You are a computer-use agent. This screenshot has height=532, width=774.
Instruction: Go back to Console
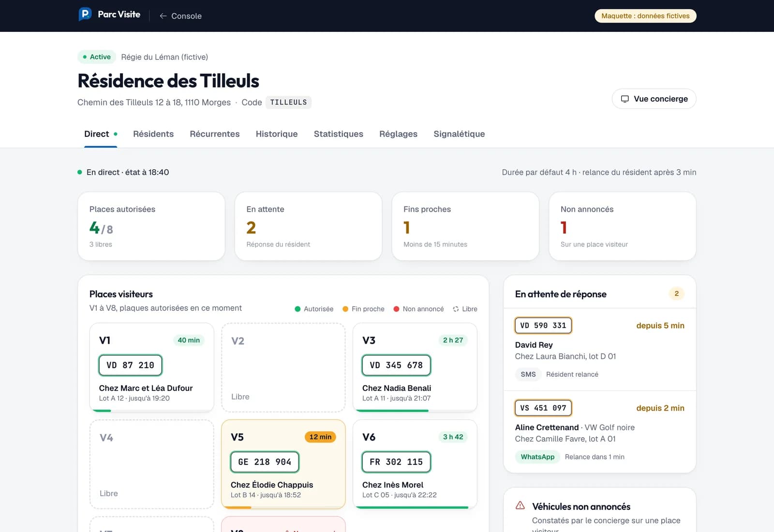point(180,16)
